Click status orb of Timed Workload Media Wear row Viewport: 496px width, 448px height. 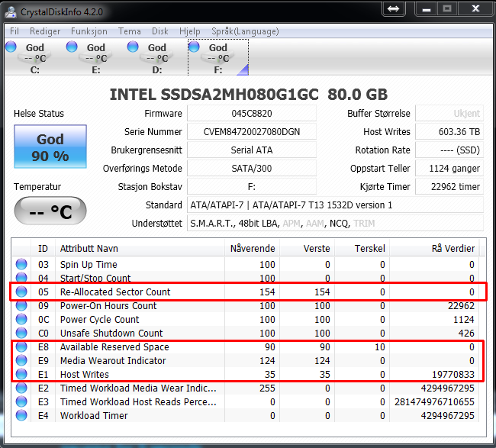(21, 388)
